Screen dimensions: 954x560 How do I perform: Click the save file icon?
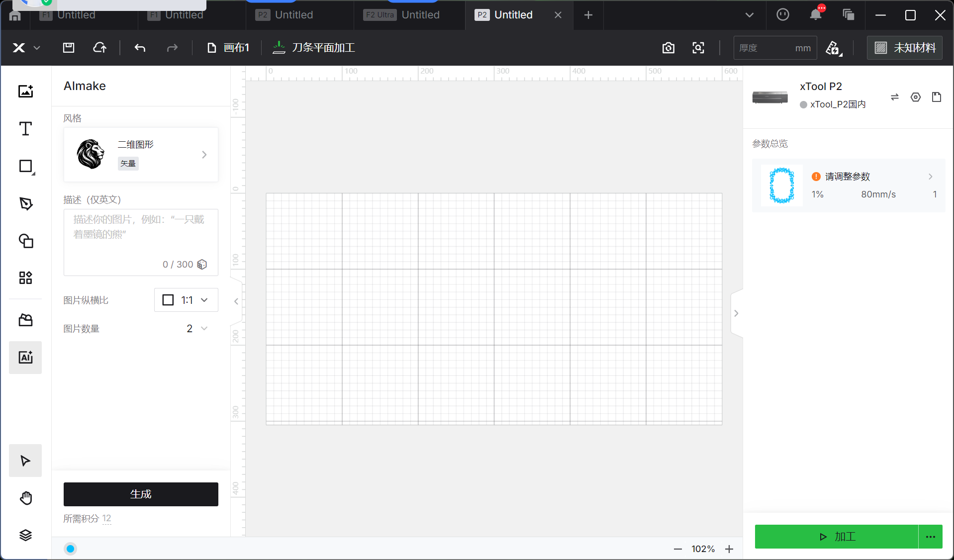click(69, 48)
